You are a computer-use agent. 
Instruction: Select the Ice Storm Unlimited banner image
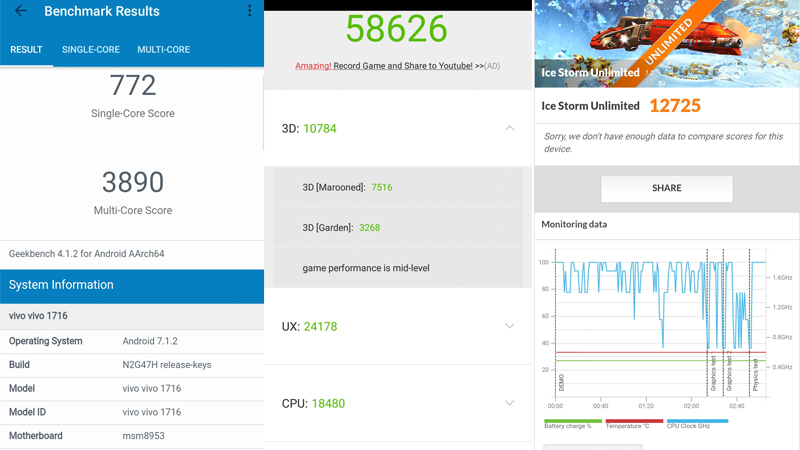pos(667,43)
